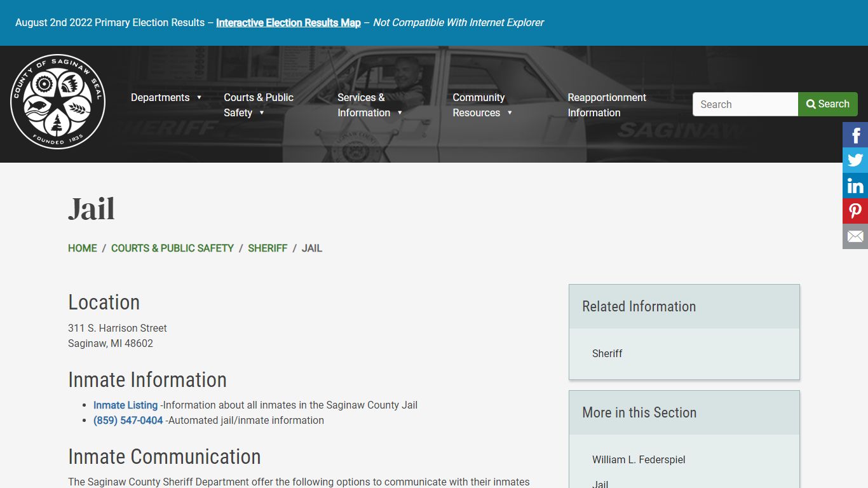Share page on Twitter
This screenshot has width=868, height=488.
point(855,160)
